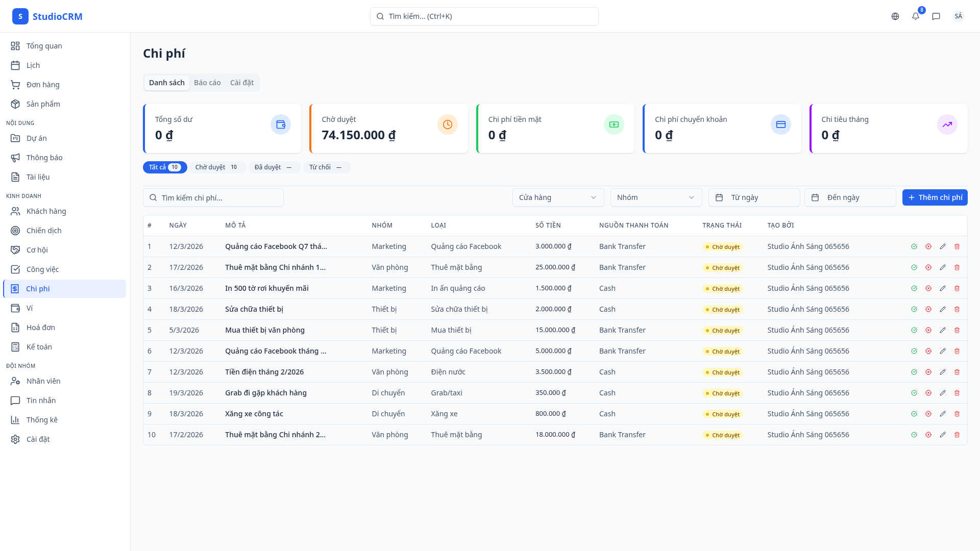Delete the Sửa chữa thiết bị expense
The image size is (980, 551).
pyautogui.click(x=957, y=309)
